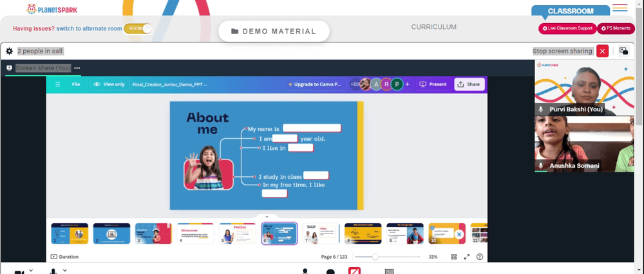Click the plus icon to add collaborators
Image resolution: width=644 pixels, height=274 pixels.
408,84
